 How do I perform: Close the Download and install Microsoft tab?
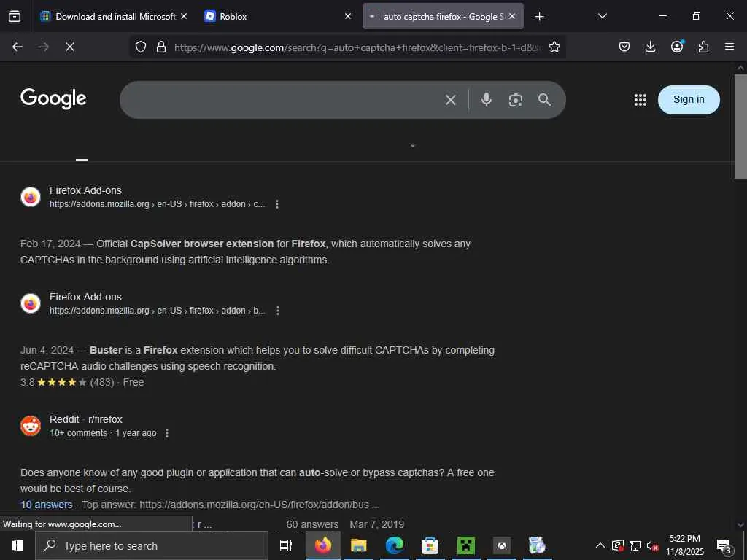pos(184,16)
